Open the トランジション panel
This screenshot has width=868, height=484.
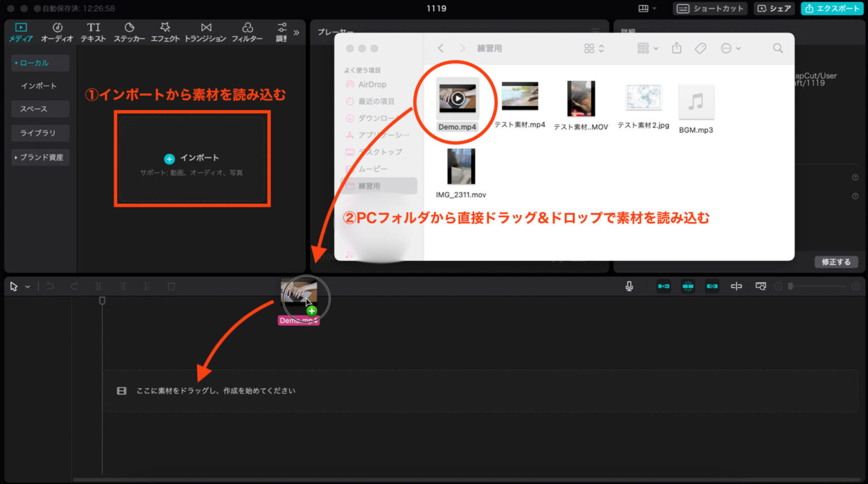[x=206, y=32]
